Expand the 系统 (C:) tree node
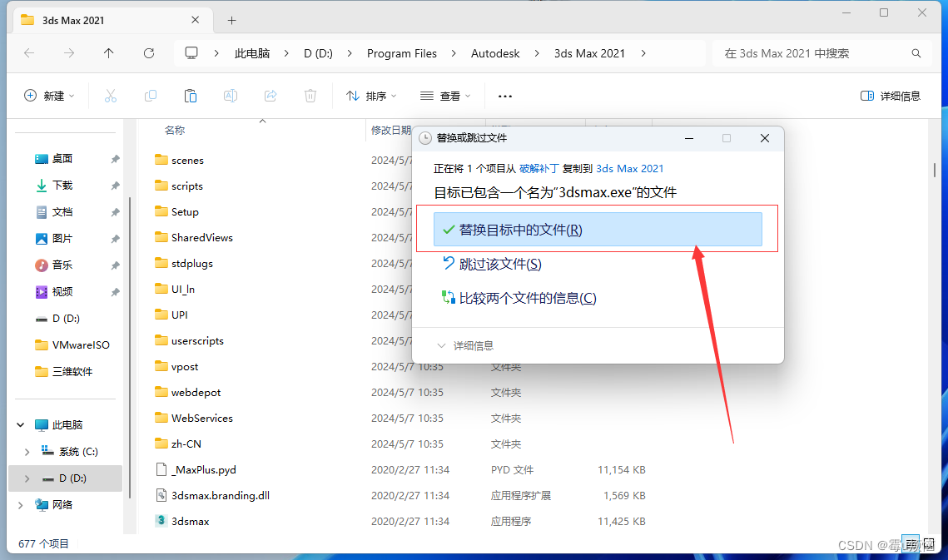Image resolution: width=948 pixels, height=560 pixels. 27,451
